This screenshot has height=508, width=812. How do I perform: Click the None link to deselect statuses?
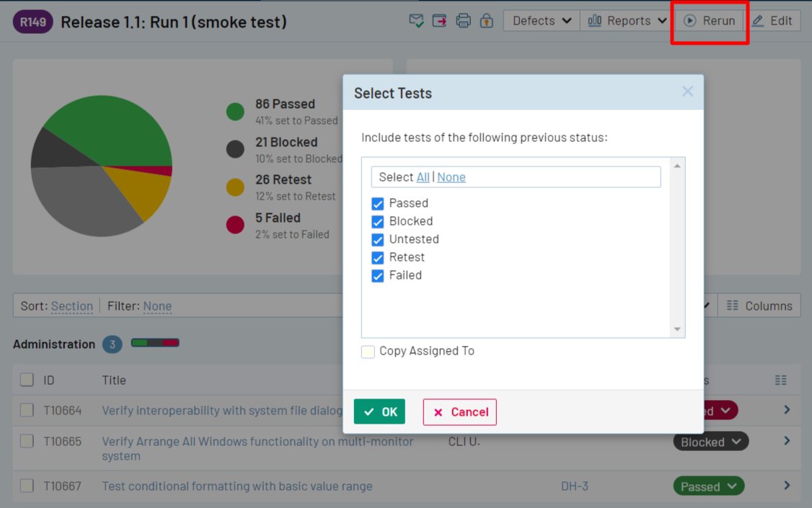451,177
